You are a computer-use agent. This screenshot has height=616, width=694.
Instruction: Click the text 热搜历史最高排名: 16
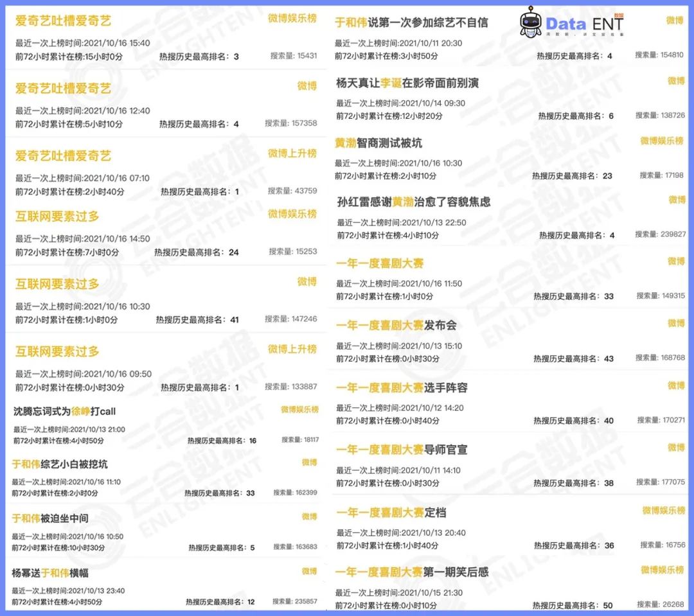(x=222, y=441)
